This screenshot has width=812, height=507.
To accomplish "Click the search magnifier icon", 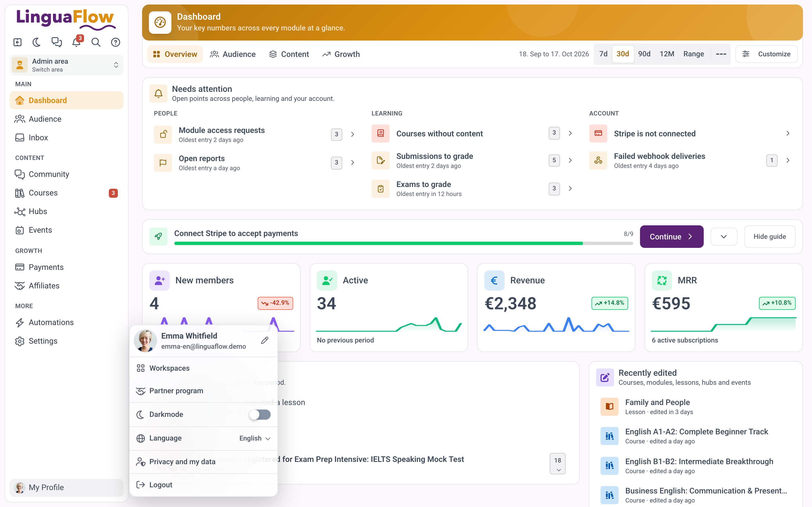I will coord(96,42).
